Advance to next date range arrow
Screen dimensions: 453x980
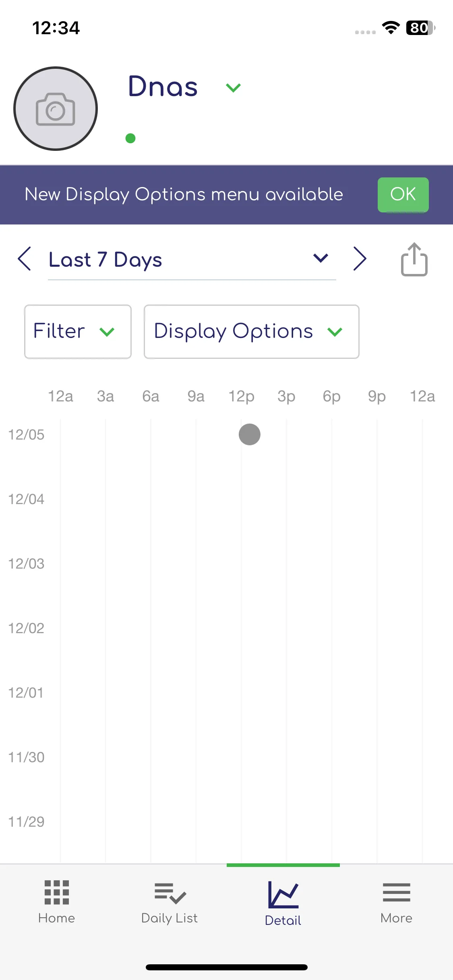coord(360,259)
